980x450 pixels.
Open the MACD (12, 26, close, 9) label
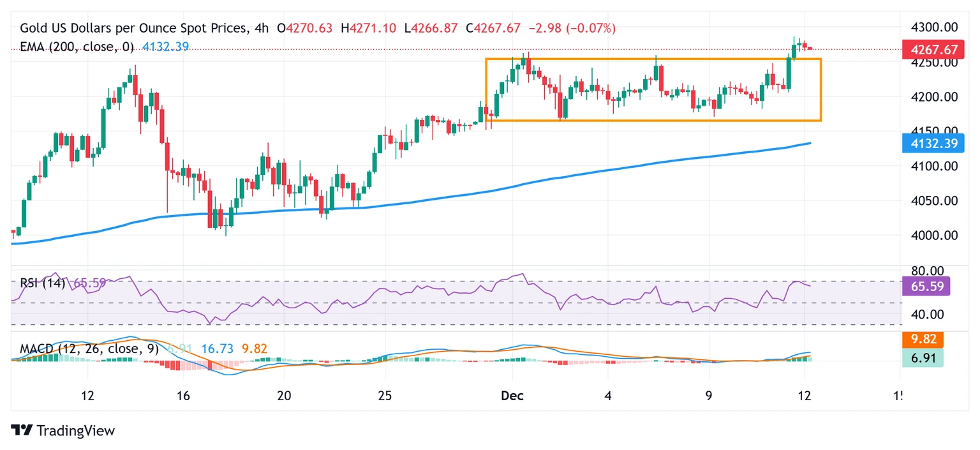88,349
